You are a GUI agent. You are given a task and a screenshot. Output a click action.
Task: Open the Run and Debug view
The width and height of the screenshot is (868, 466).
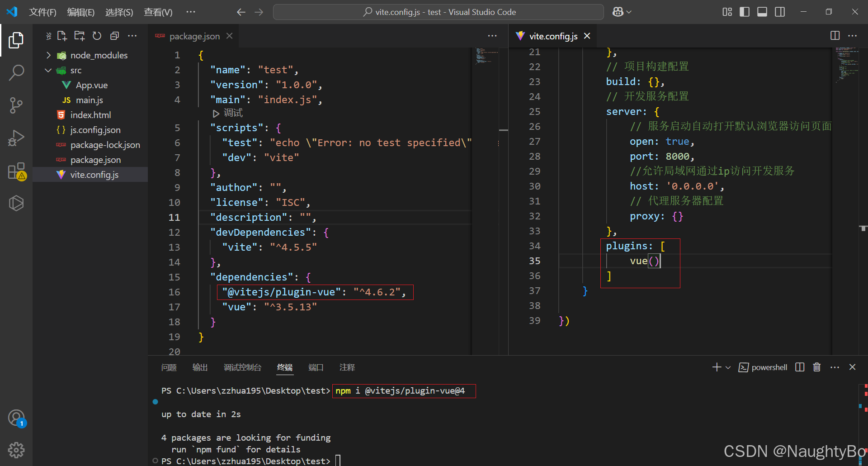[x=16, y=138]
